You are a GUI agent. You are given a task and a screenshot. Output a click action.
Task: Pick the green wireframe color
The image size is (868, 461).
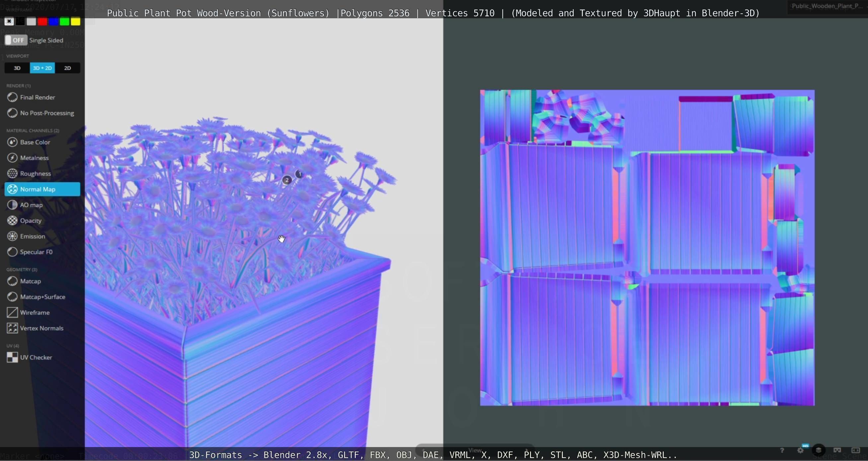click(x=65, y=22)
